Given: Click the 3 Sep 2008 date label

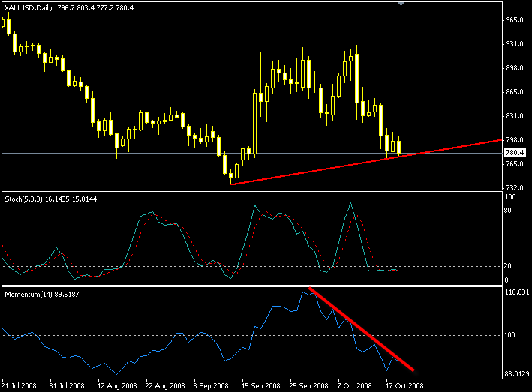Looking at the screenshot, I should 211,385.
